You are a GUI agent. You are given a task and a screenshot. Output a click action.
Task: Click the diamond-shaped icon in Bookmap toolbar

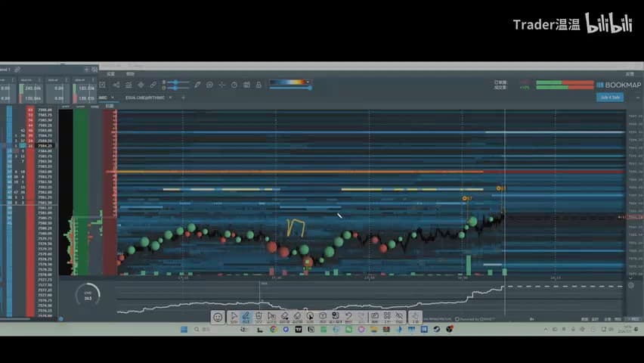(x=141, y=85)
